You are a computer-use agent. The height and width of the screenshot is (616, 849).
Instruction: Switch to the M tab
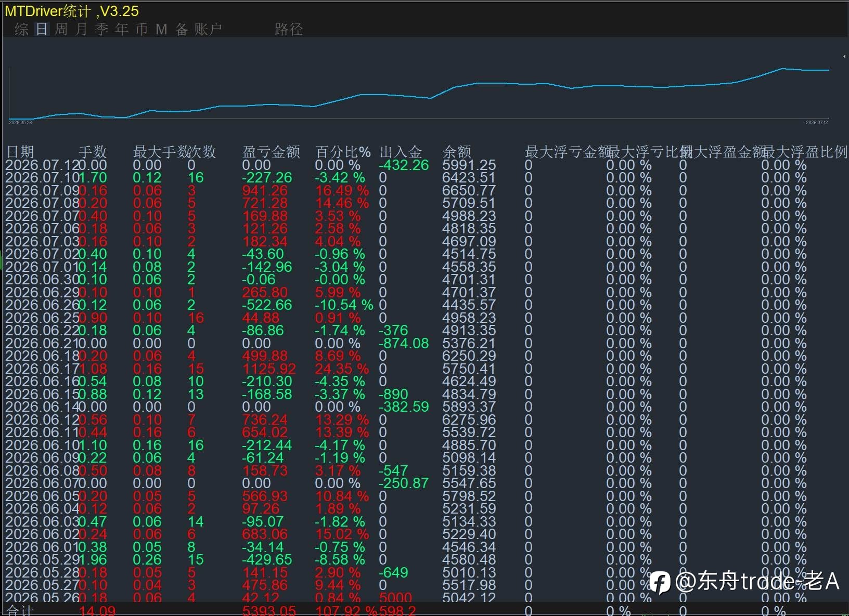(161, 29)
